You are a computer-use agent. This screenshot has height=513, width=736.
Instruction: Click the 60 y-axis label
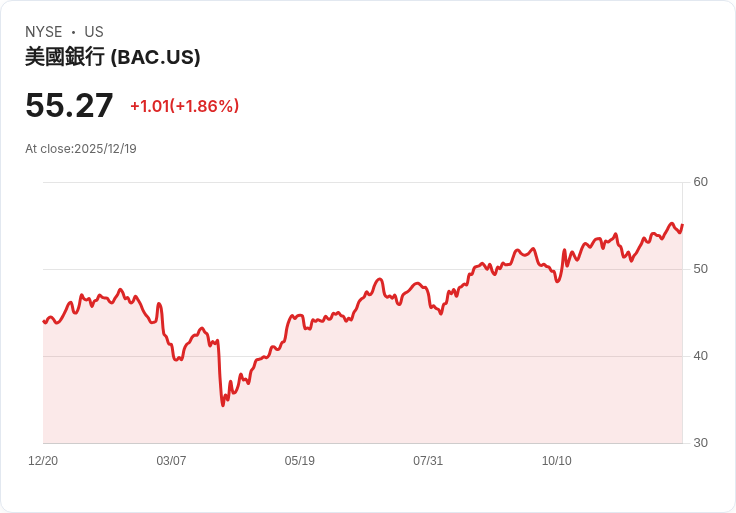click(x=700, y=182)
